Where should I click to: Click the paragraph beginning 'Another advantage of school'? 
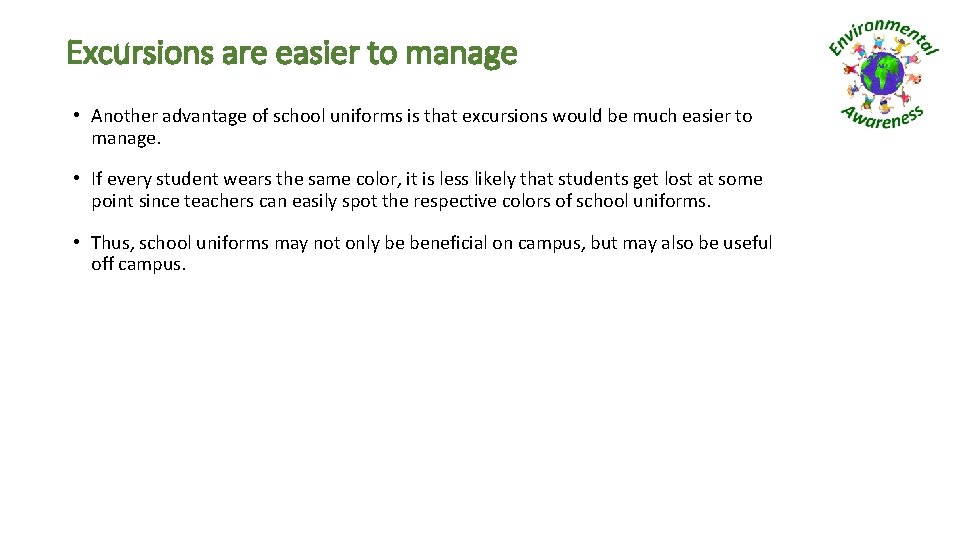click(422, 127)
